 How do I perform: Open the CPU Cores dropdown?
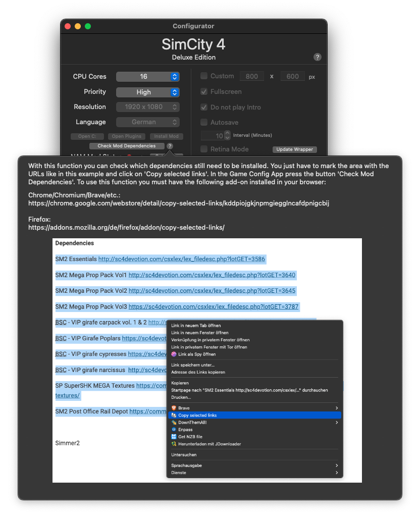coord(147,77)
